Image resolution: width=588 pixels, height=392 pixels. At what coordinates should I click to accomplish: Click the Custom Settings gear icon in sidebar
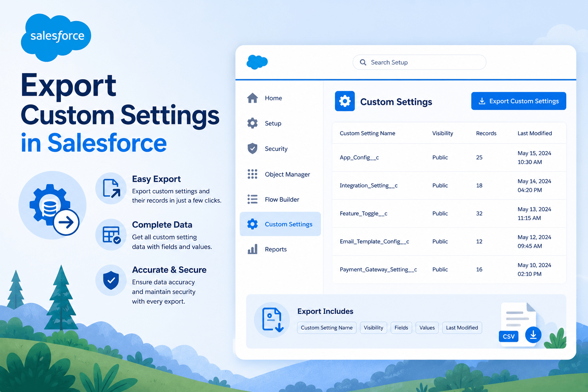[252, 224]
